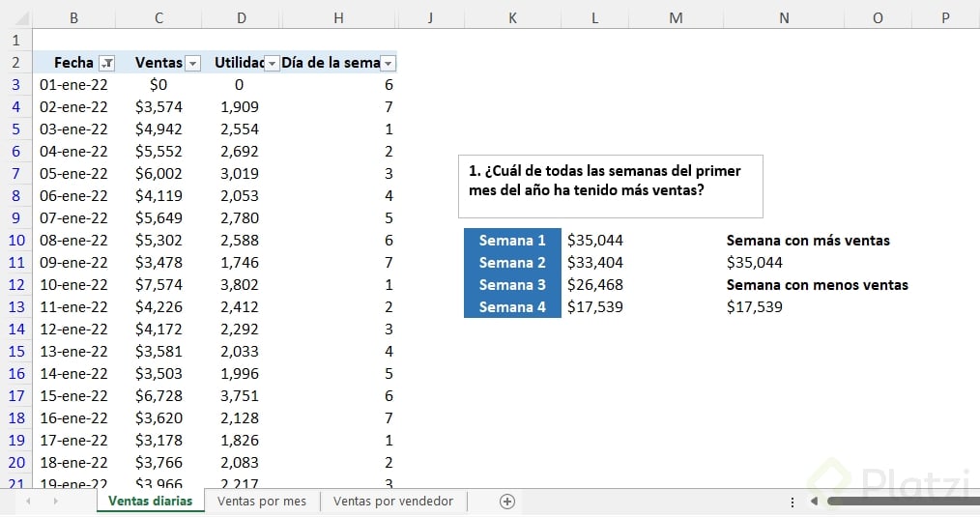This screenshot has height=517, width=980.
Task: Select column L header
Action: 595,18
